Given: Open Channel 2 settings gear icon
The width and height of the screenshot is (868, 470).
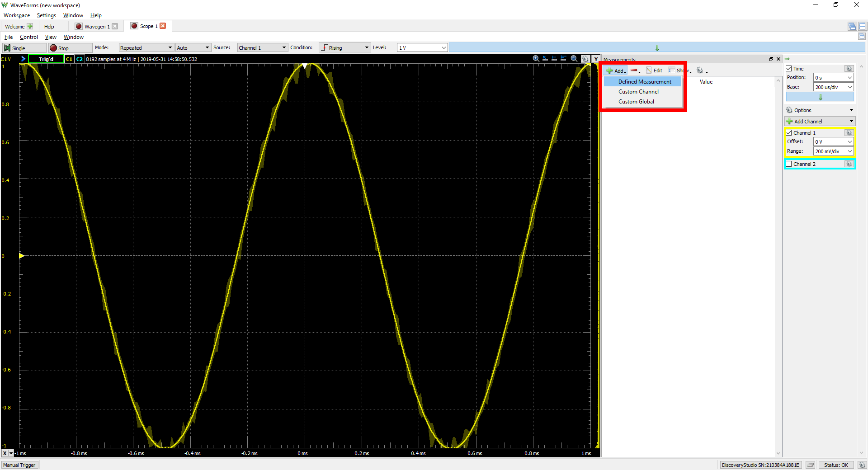Looking at the screenshot, I should [x=849, y=164].
